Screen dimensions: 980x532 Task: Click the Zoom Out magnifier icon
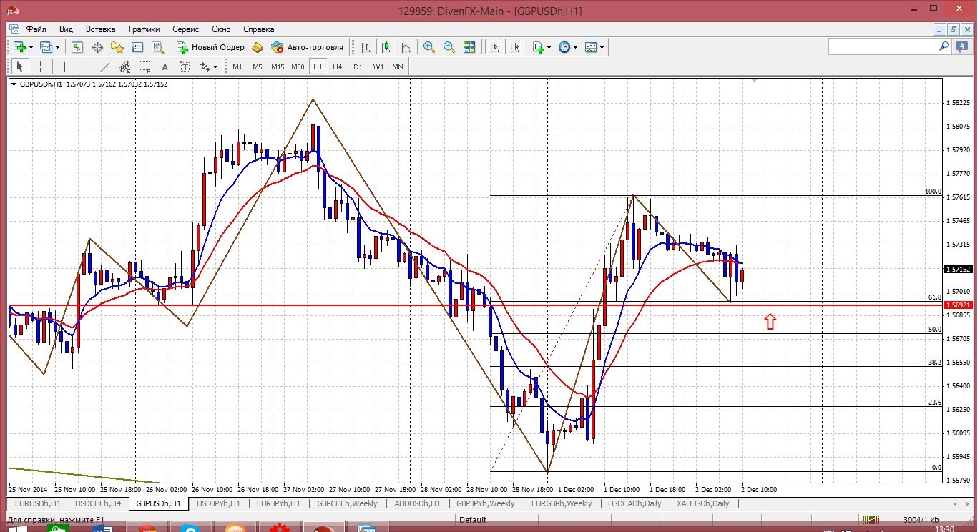coord(449,47)
